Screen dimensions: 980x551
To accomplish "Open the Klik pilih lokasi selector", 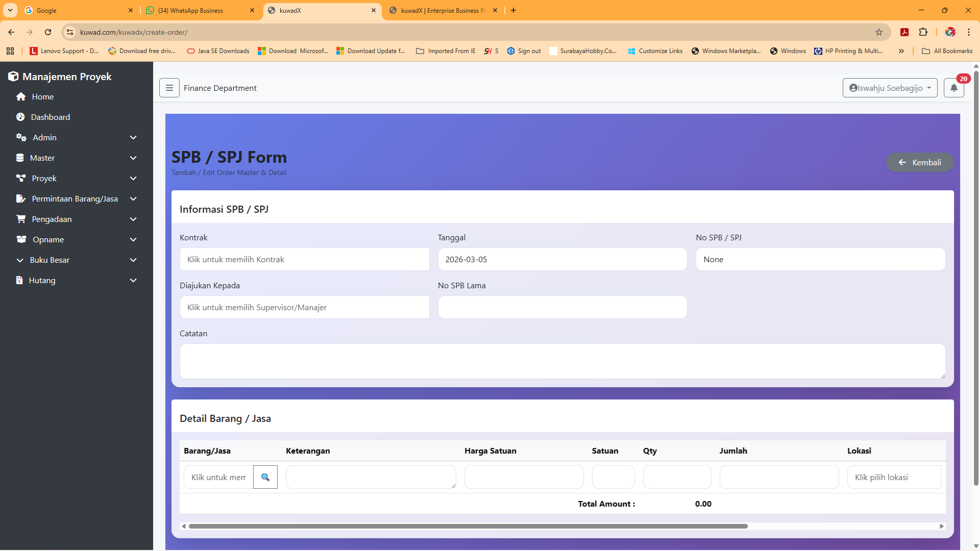I will 894,477.
